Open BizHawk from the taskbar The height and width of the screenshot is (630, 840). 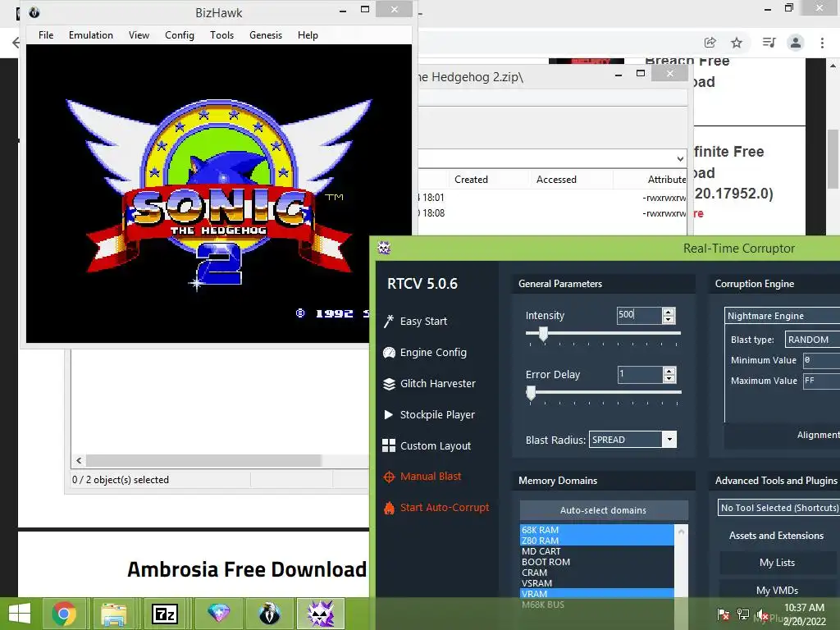click(x=269, y=614)
